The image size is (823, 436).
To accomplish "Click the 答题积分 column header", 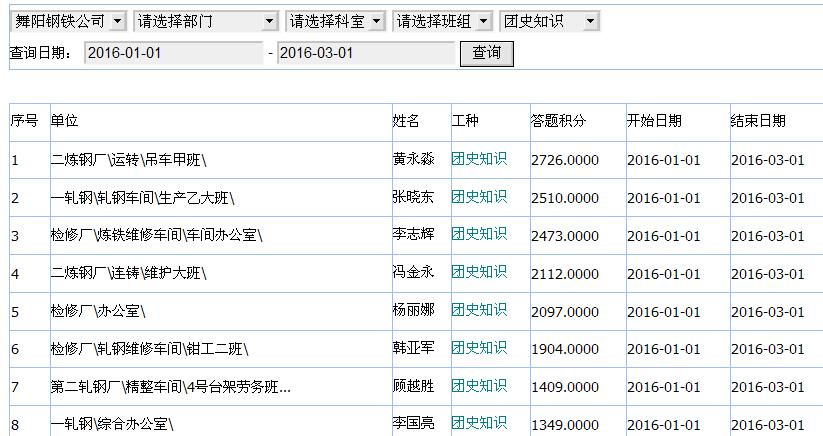I will pos(558,121).
